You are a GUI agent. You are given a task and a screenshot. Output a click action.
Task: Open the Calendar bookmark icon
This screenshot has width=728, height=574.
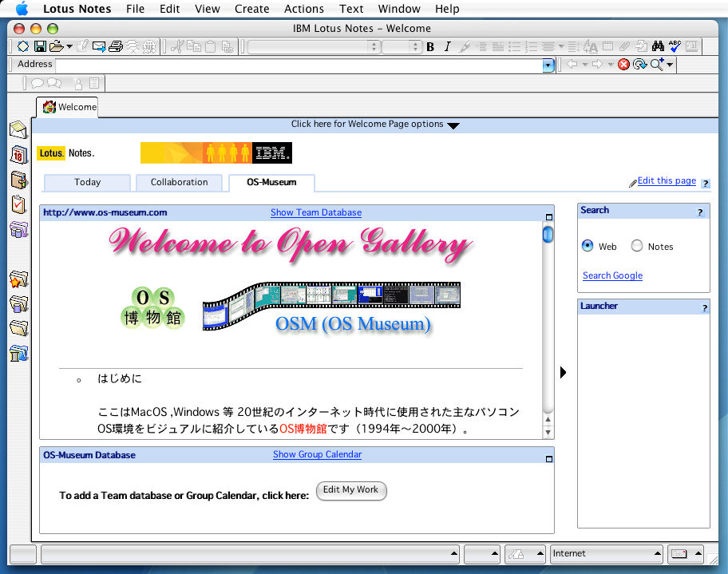pyautogui.click(x=18, y=155)
